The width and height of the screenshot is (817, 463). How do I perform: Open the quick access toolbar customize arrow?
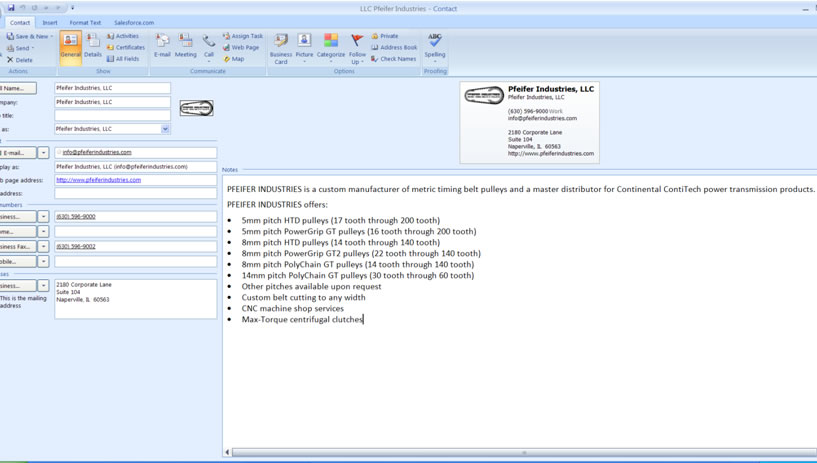(72, 8)
